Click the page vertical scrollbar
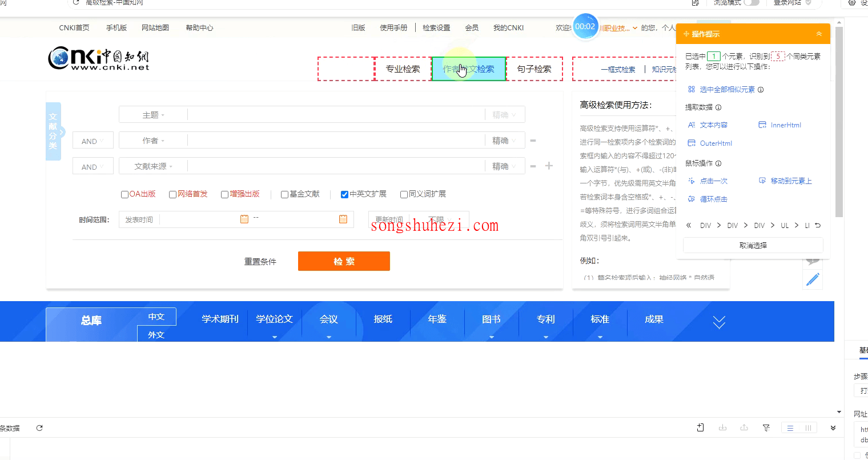The image size is (868, 460). [x=839, y=121]
